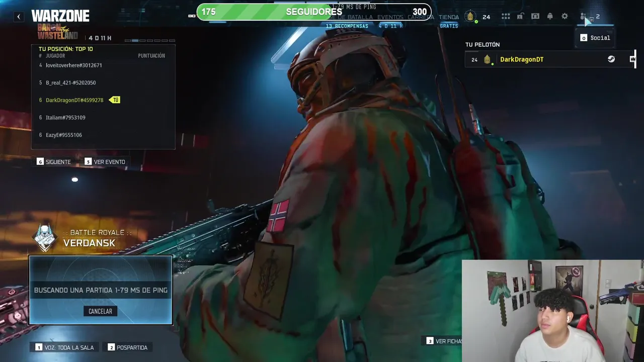This screenshot has width=644, height=362.
Task: Select leaderboard row loveitoverhere#3012671
Action: pos(103,65)
